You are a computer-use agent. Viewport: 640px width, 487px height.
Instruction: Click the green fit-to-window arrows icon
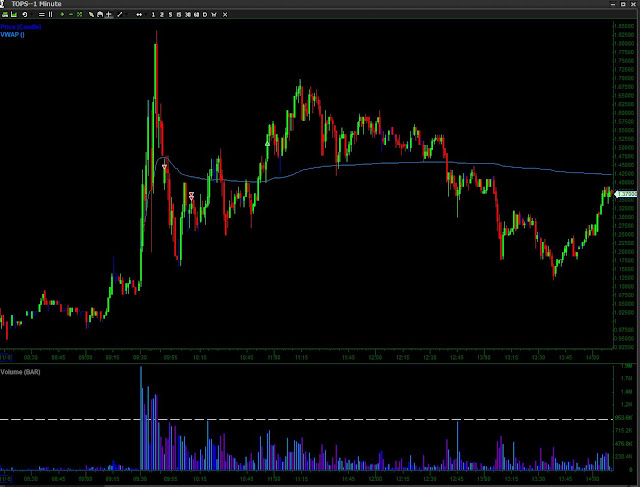80,14
